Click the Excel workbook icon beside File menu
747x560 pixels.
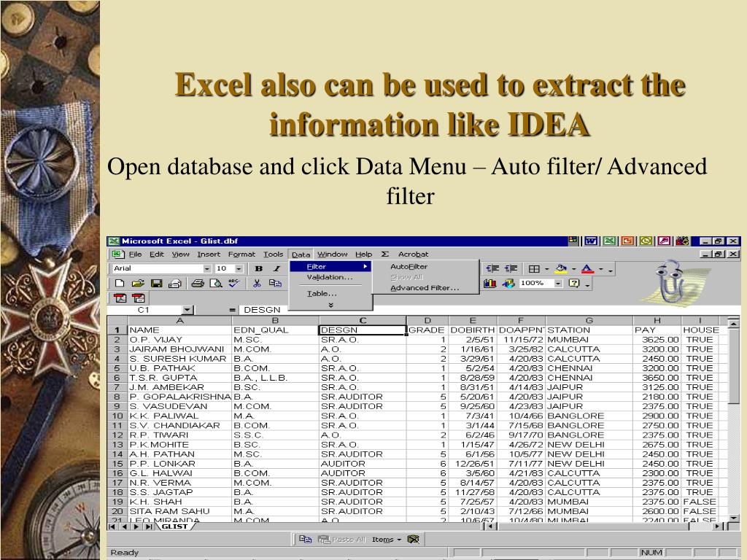(x=117, y=254)
